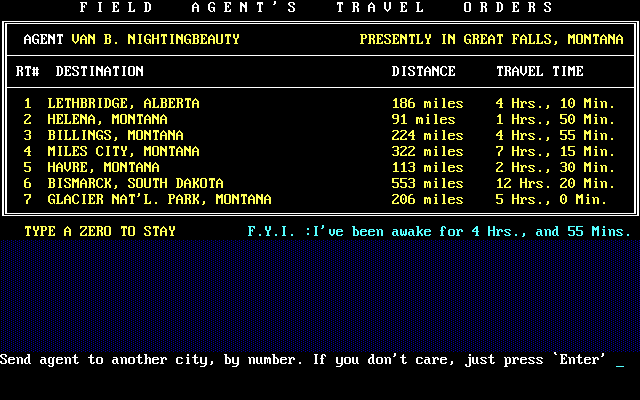
Task: Click the Send agent to another city prompt
Action: click(x=303, y=360)
